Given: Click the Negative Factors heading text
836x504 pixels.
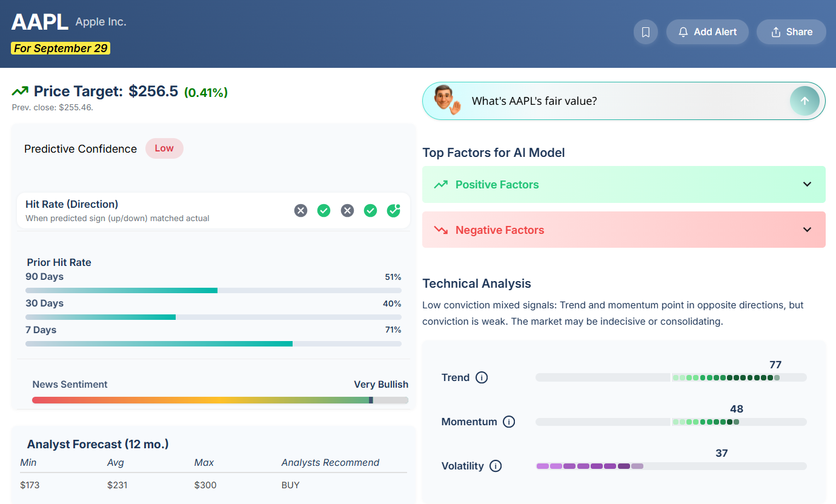Looking at the screenshot, I should point(500,230).
